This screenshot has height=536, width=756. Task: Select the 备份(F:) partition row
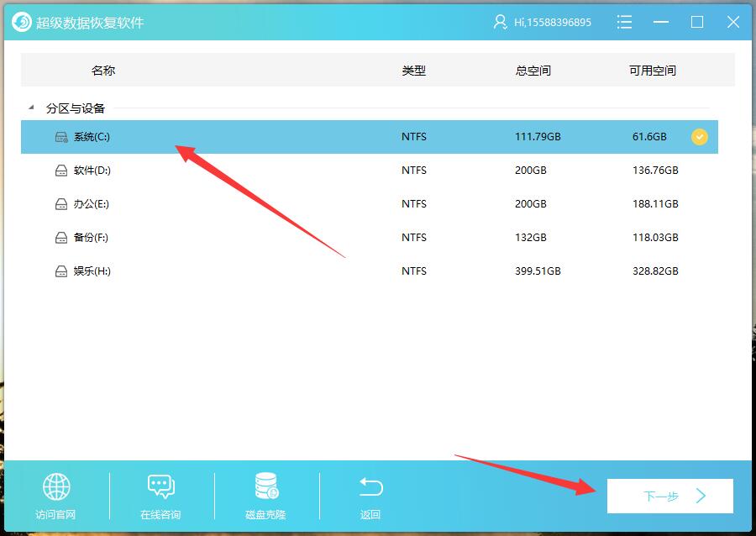pyautogui.click(x=370, y=238)
